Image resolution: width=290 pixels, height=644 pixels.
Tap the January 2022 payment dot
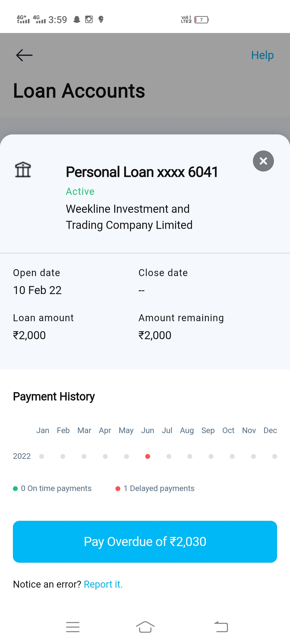(42, 456)
